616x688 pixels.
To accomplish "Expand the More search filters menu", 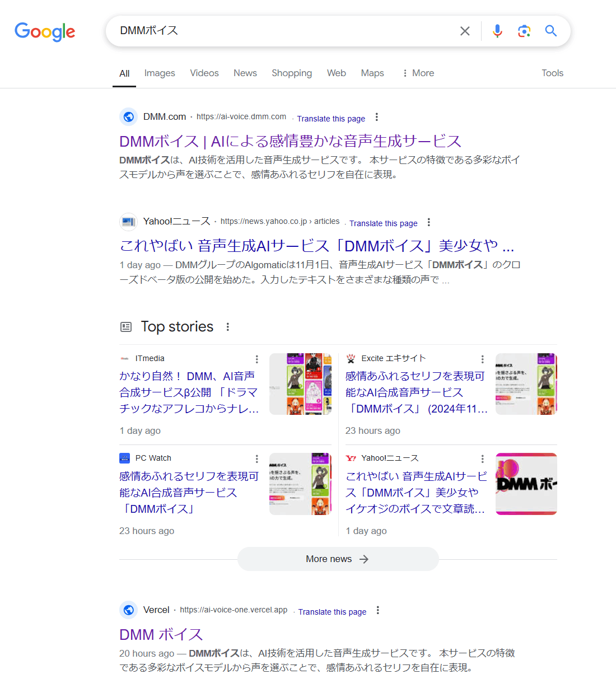I will (x=418, y=73).
